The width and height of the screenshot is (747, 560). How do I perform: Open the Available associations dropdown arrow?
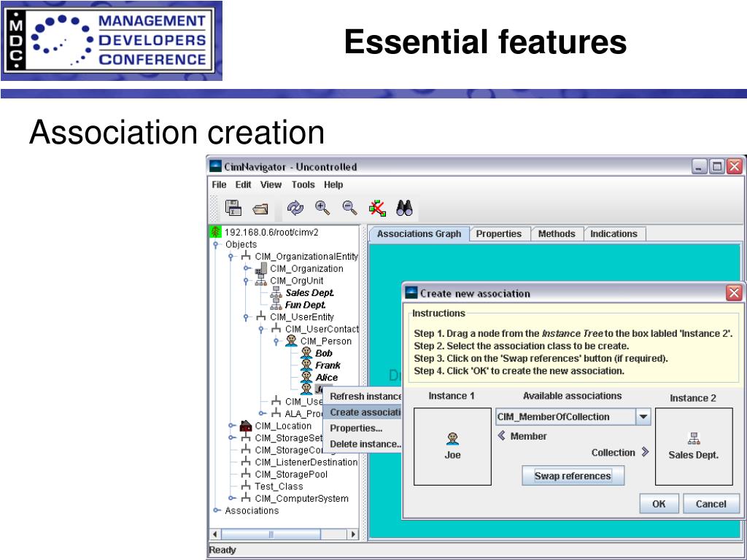[643, 416]
